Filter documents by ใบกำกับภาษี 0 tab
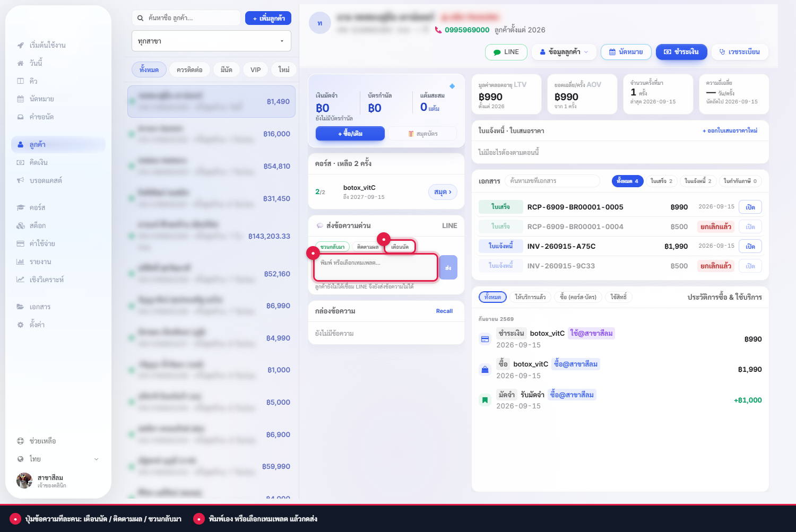 pos(740,181)
